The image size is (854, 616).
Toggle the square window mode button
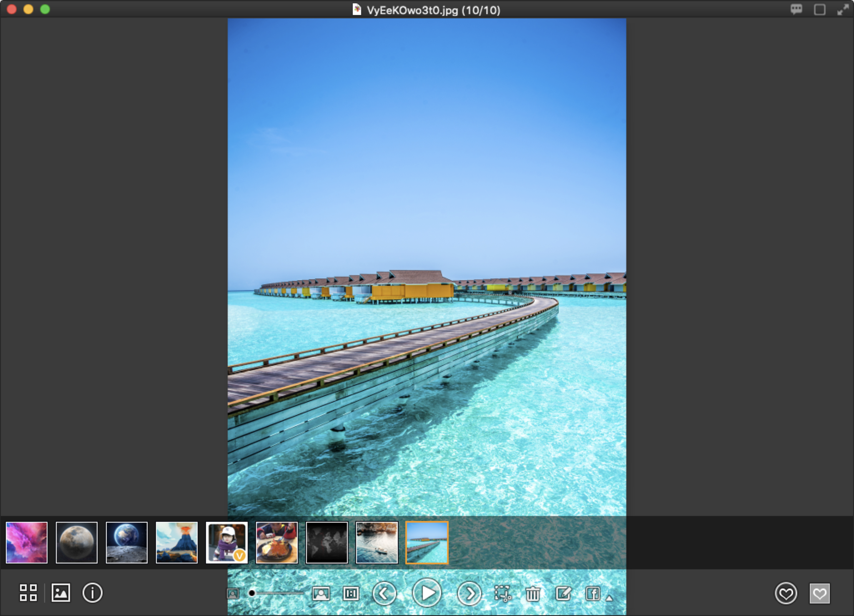(819, 10)
